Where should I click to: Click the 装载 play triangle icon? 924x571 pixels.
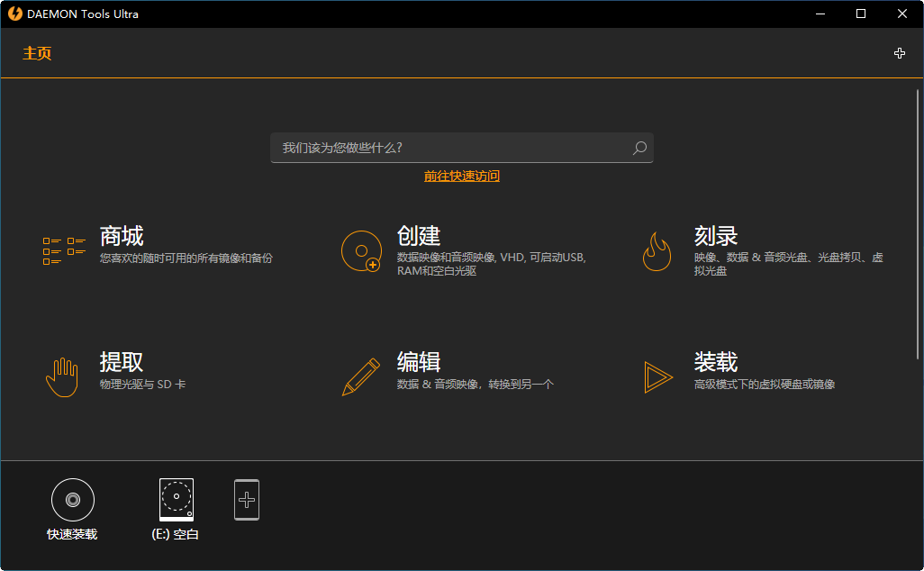(658, 377)
